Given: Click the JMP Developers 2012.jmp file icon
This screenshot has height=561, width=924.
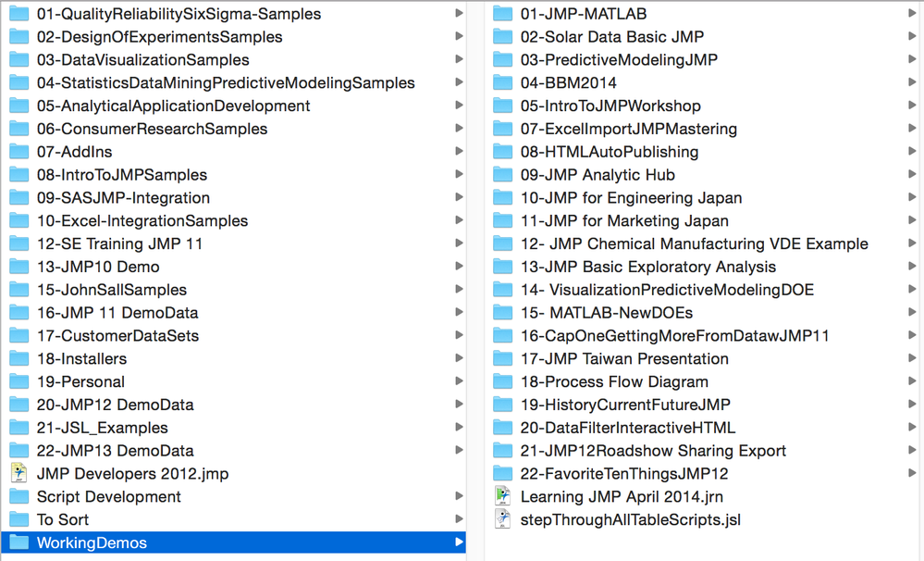Looking at the screenshot, I should (18, 473).
